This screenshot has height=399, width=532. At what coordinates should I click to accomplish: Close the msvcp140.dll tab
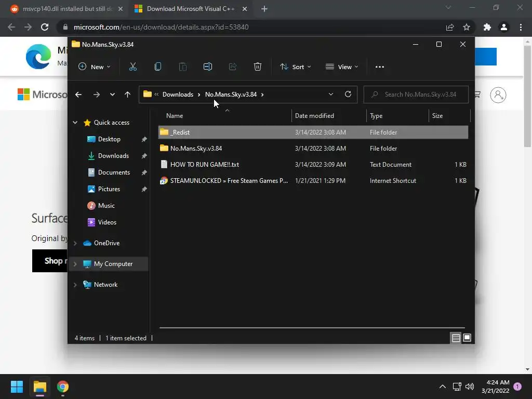[x=121, y=9]
